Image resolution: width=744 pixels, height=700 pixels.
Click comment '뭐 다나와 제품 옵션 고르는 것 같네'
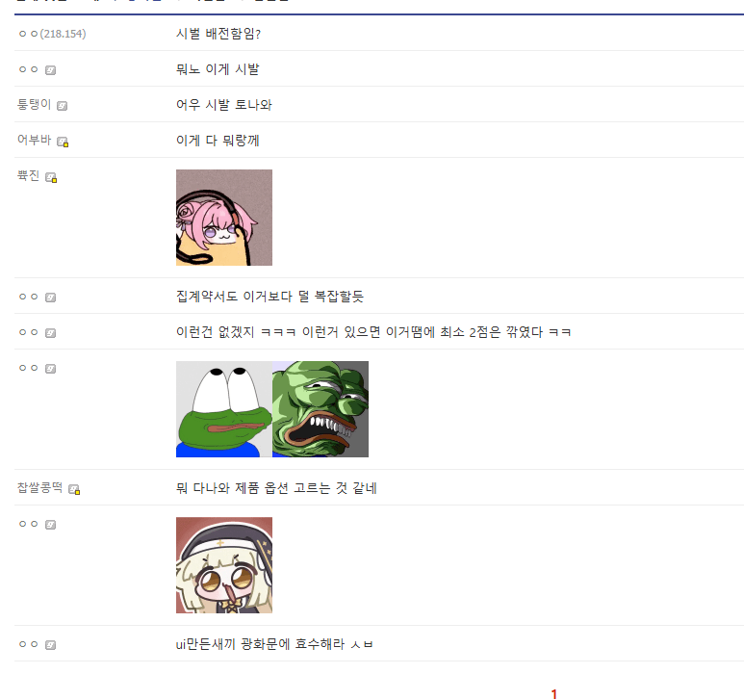pos(276,488)
